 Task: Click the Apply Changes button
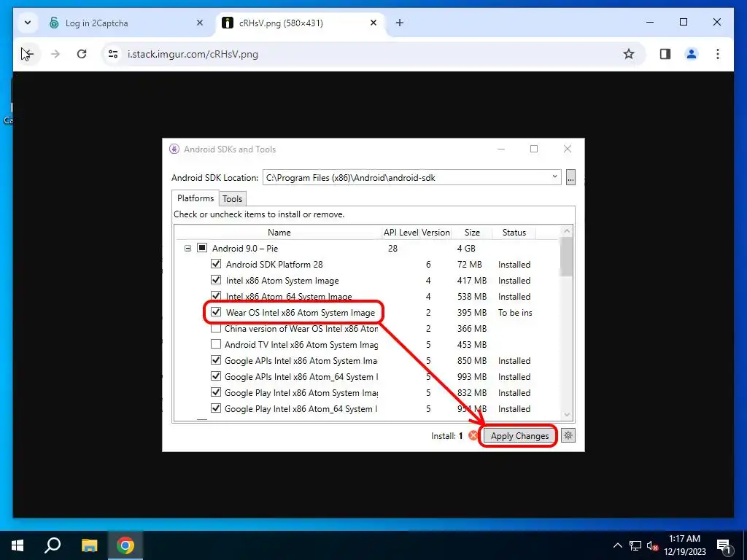(x=519, y=436)
